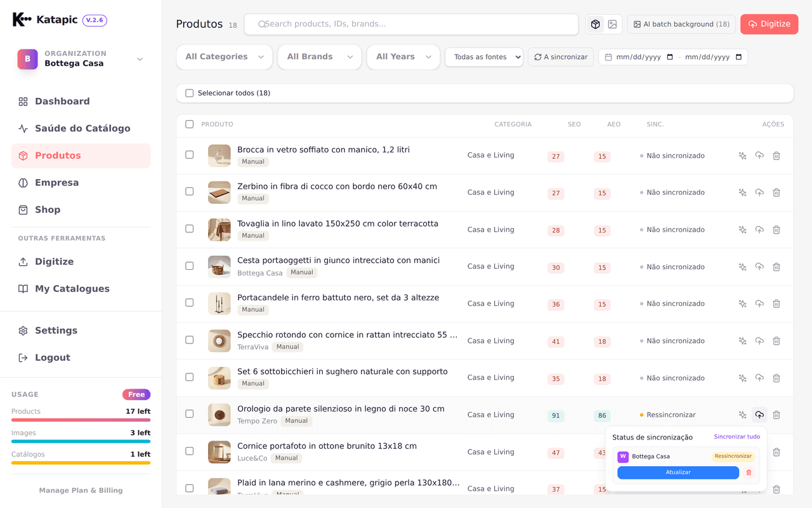
Task: Delete the Tovaglia in lino lavato product
Action: [x=776, y=230]
